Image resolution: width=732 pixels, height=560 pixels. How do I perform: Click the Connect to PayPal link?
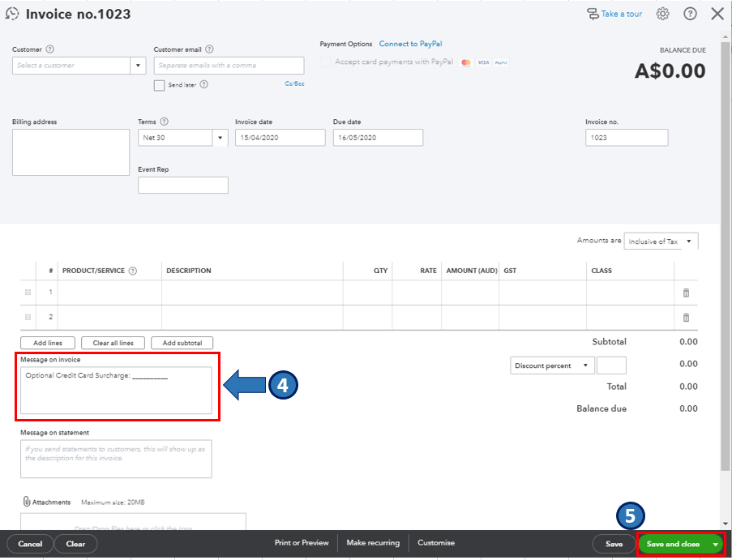[x=410, y=44]
